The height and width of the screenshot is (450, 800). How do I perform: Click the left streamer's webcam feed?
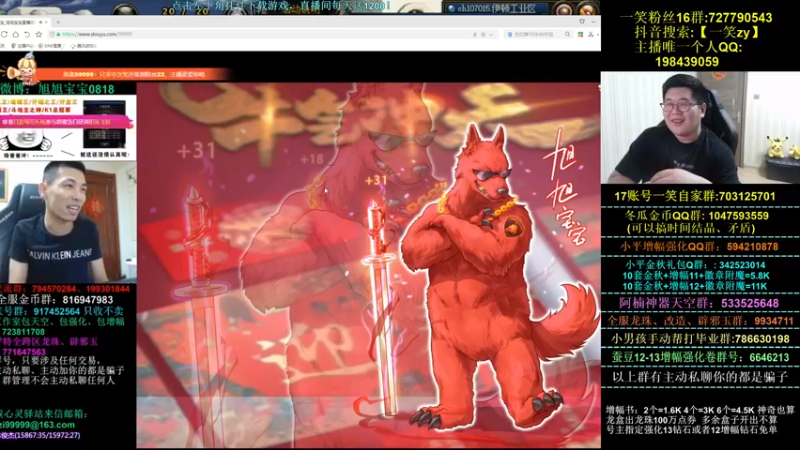pyautogui.click(x=68, y=220)
